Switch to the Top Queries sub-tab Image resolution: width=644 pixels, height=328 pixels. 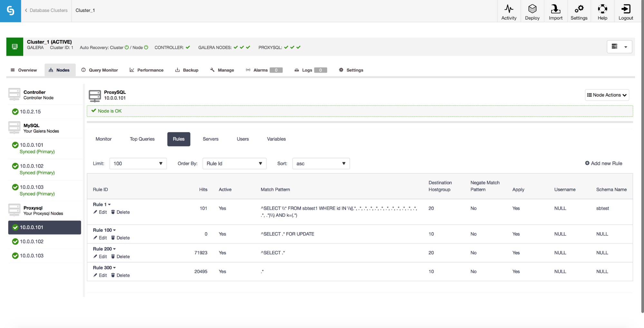click(x=142, y=139)
